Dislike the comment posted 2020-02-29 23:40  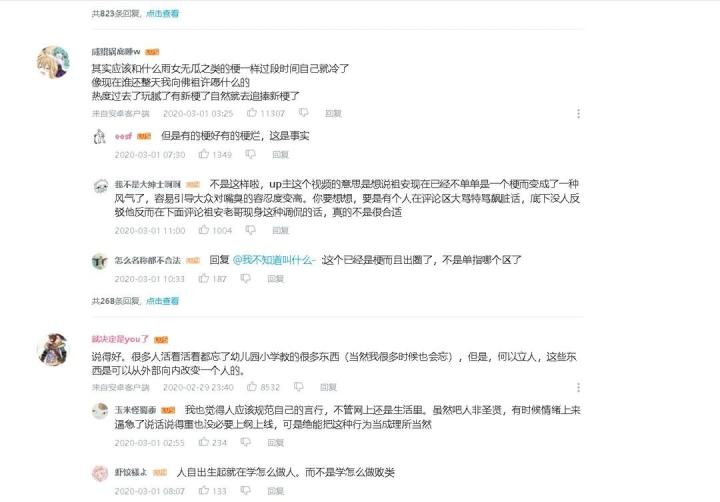(298, 387)
